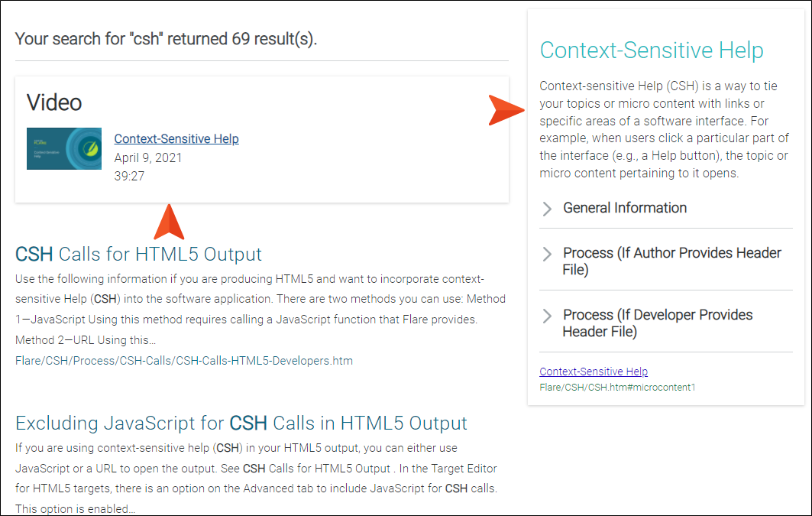This screenshot has height=516, width=812.
Task: Open the Context-Sensitive Help video thumbnail
Action: [63, 149]
